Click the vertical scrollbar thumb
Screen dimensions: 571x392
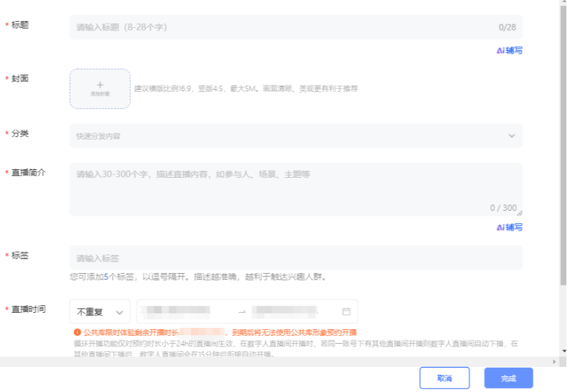pos(563,145)
